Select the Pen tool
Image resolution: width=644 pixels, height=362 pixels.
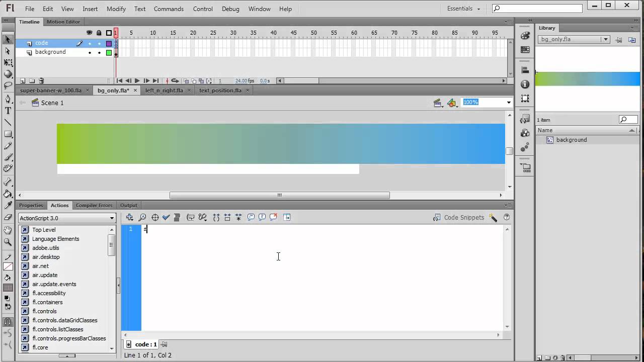click(8, 99)
